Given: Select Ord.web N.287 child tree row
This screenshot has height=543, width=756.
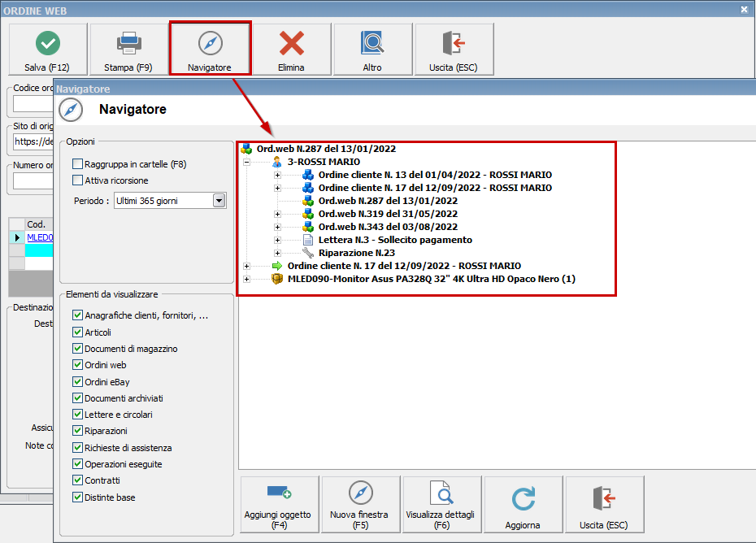Looking at the screenshot, I should pos(388,201).
